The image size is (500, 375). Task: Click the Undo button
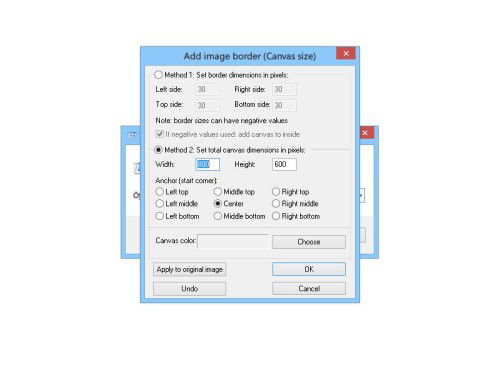tap(190, 289)
